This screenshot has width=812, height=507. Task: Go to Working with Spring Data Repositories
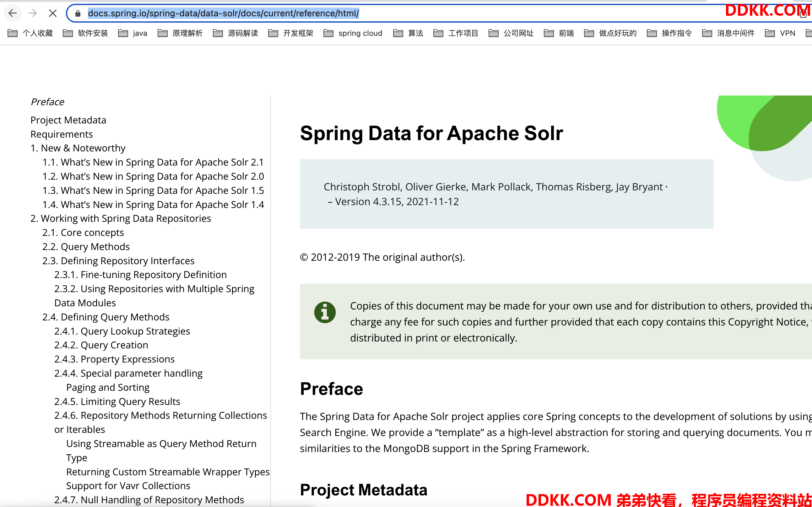[x=121, y=218]
